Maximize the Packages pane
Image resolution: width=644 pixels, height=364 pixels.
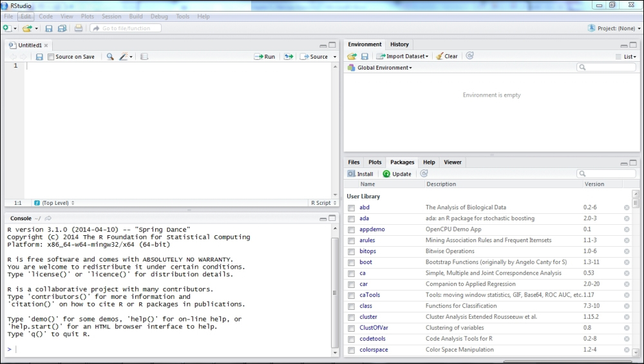pos(633,163)
